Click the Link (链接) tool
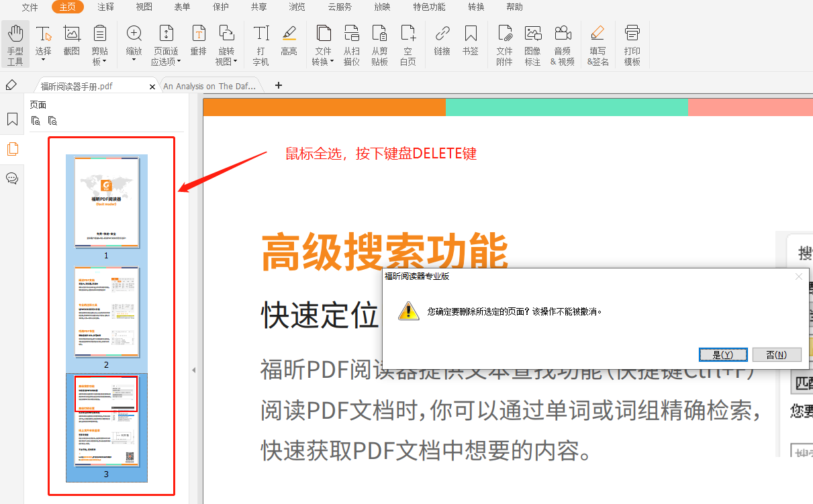This screenshot has height=504, width=813. 442,40
